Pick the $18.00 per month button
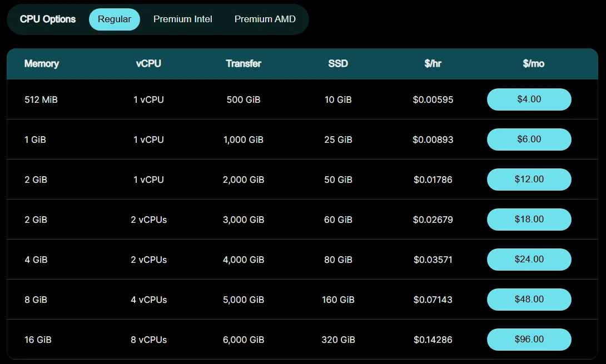Image resolution: width=606 pixels, height=364 pixels. click(x=529, y=220)
